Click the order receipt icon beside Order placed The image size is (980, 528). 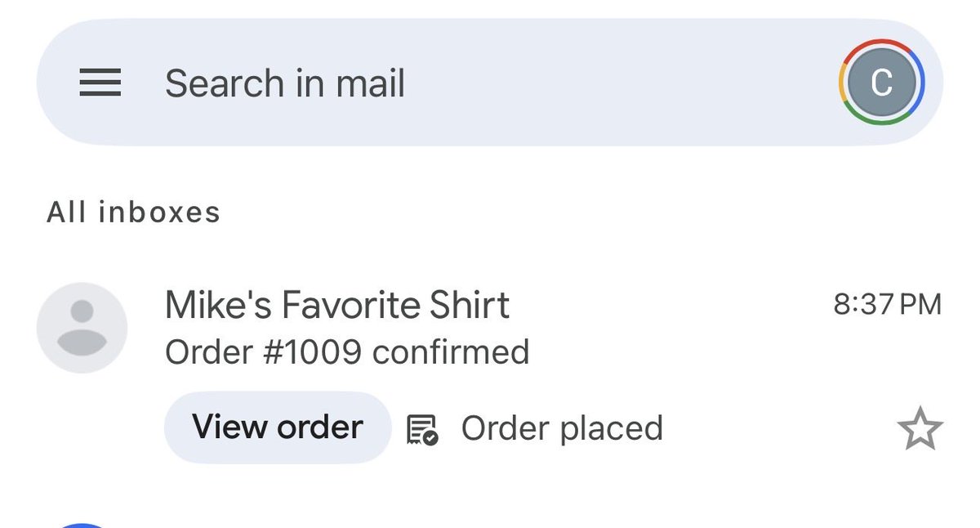tap(422, 428)
